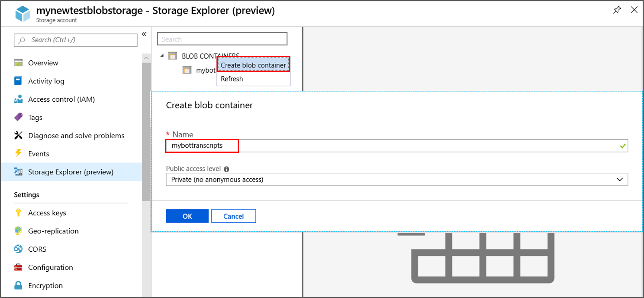This screenshot has width=644, height=298.
Task: Pin the Storage Explorer blade
Action: (617, 10)
